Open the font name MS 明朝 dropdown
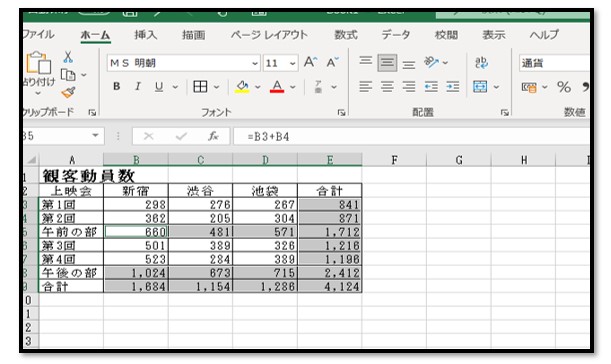The width and height of the screenshot is (611, 364). 254,63
